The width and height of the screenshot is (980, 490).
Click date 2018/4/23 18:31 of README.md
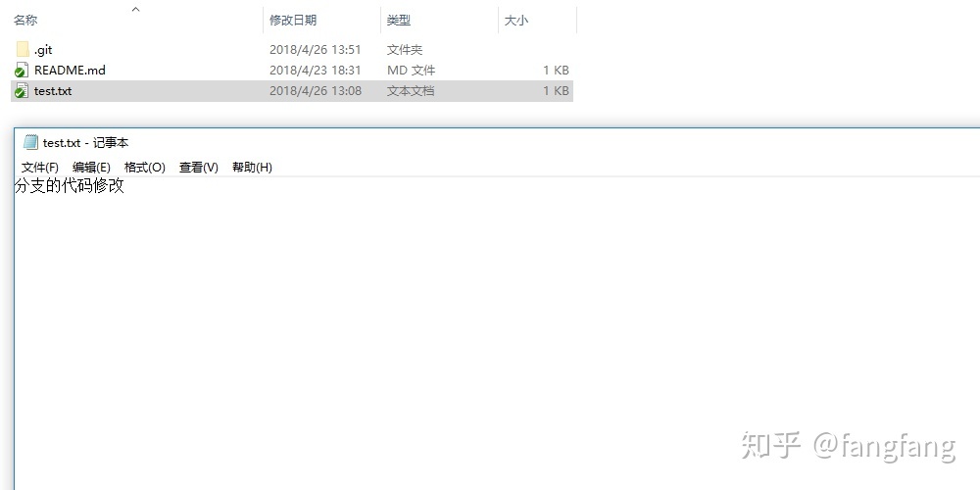click(x=316, y=70)
